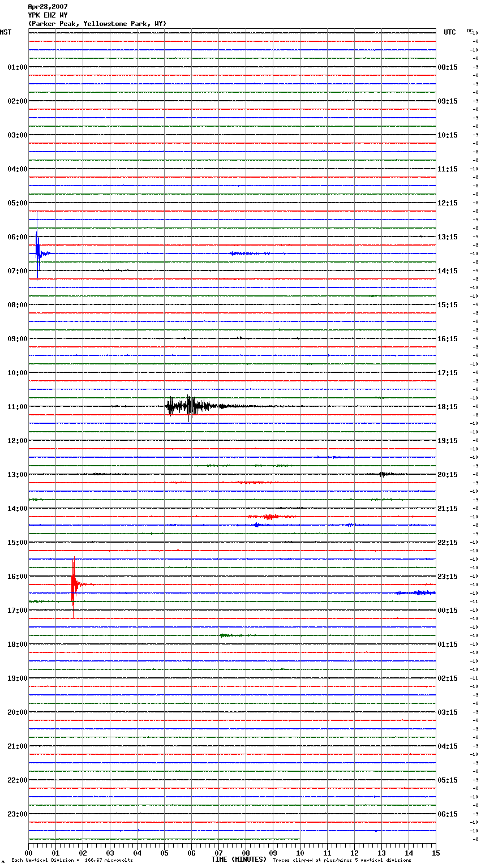The width and height of the screenshot is (481, 868).
Task: Select the 01:00 MST time label
Action: (18, 67)
